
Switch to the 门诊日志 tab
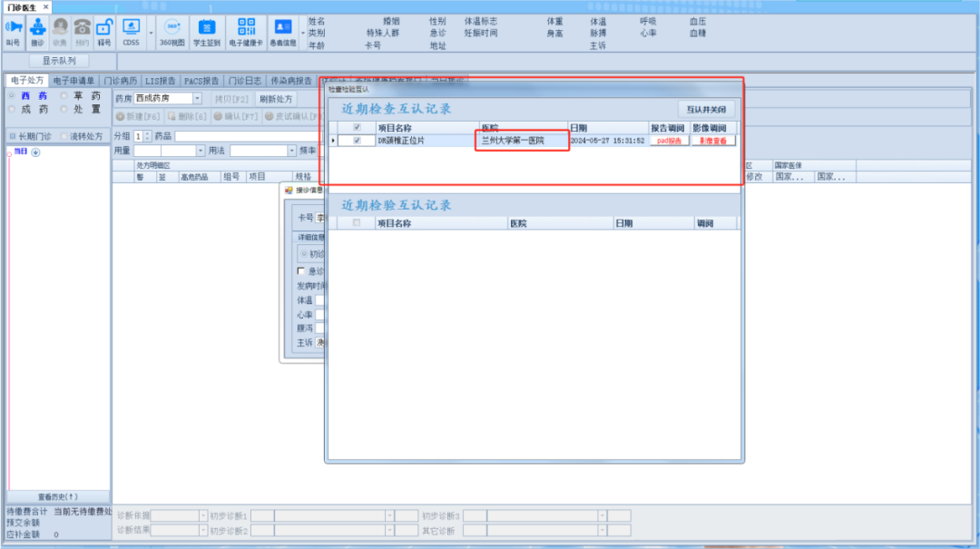pos(244,81)
